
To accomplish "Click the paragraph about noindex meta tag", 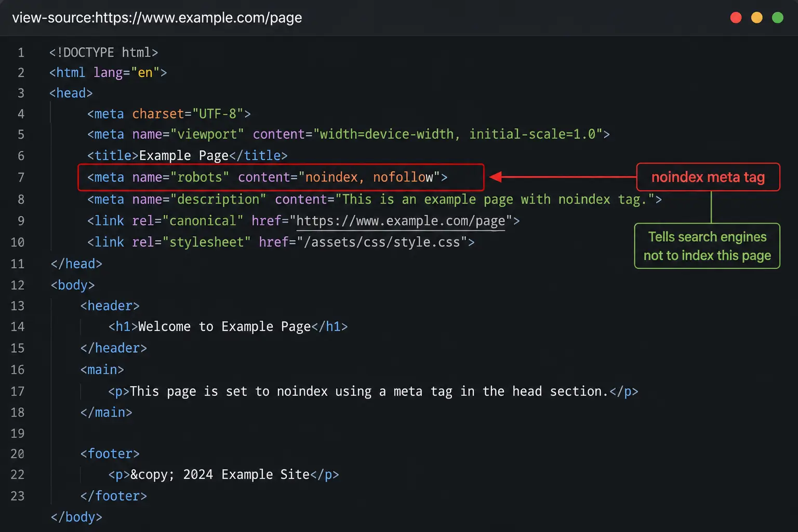I will tap(373, 391).
